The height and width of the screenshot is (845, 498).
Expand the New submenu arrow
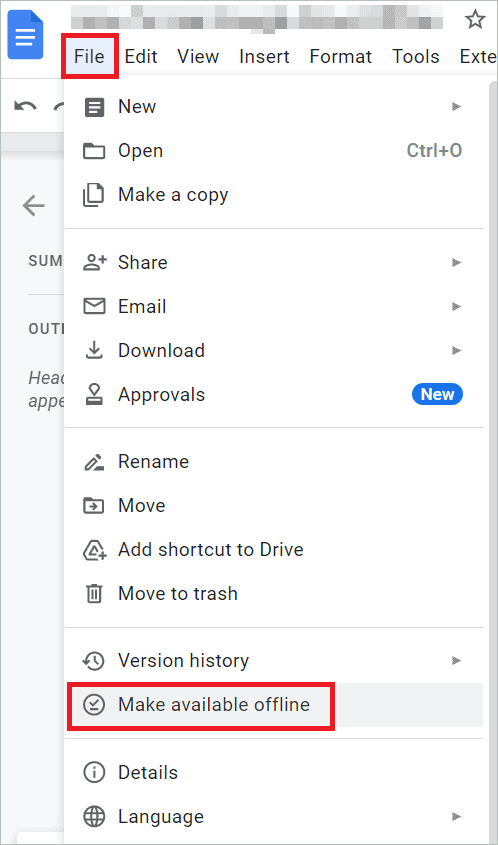point(456,107)
